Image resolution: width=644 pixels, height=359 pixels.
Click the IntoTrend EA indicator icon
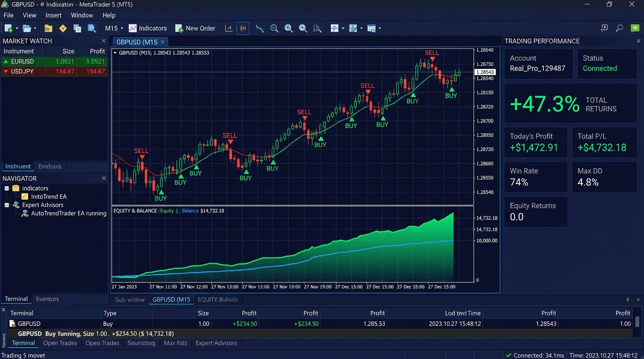point(25,197)
